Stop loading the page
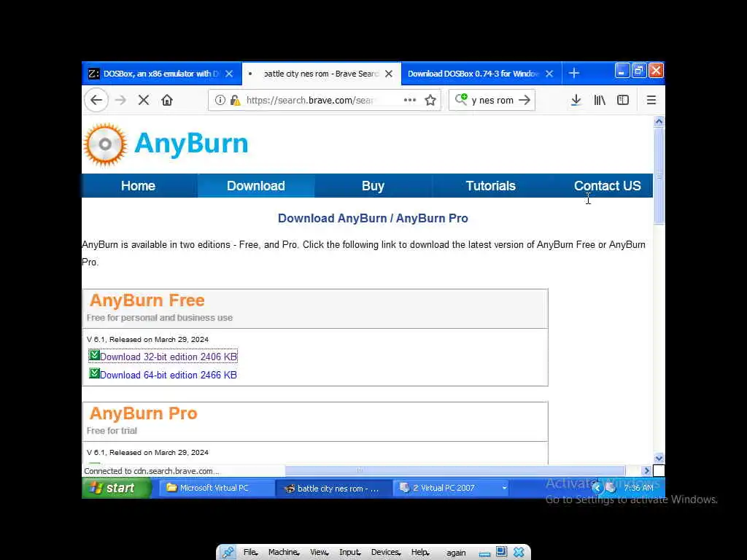 (x=144, y=100)
